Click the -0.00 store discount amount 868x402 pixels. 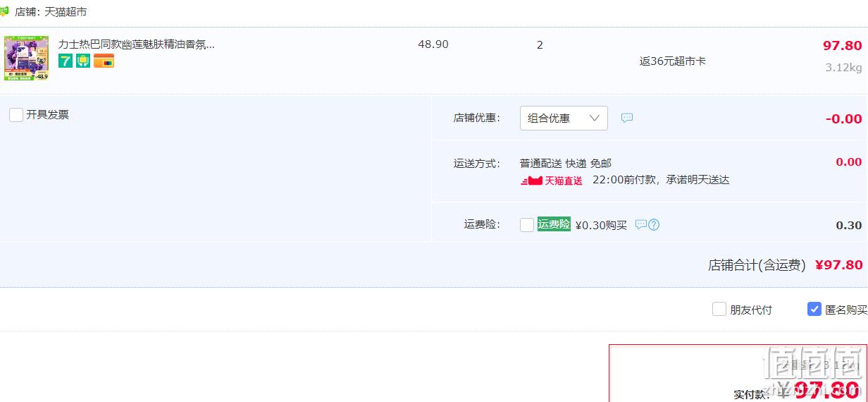coord(844,119)
